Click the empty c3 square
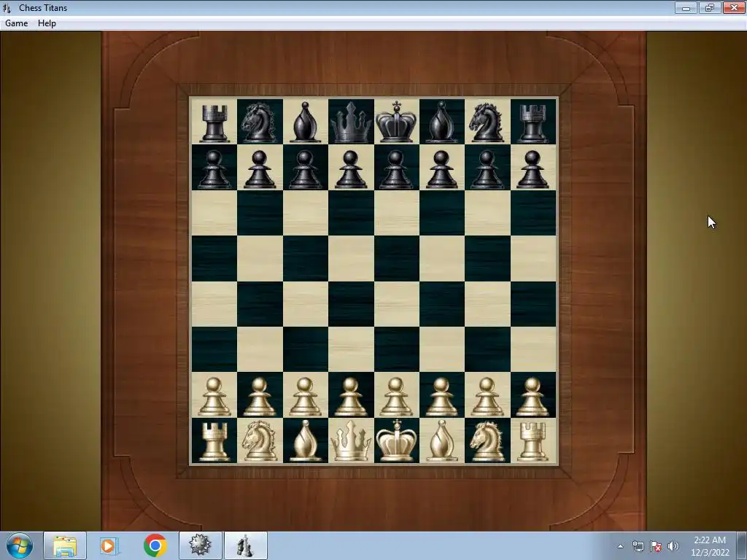Viewport: 747px width, 560px height. (305, 349)
